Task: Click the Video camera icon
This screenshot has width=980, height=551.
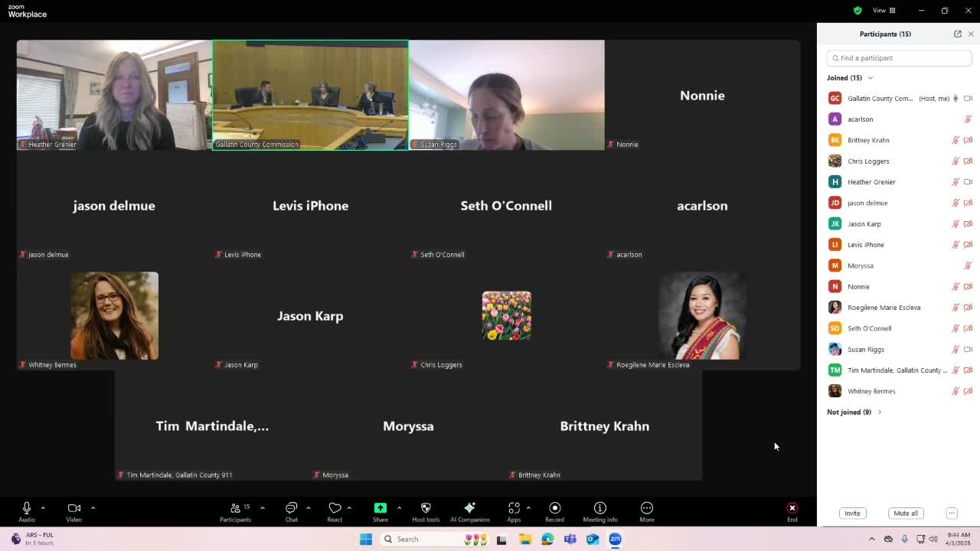Action: 73,508
